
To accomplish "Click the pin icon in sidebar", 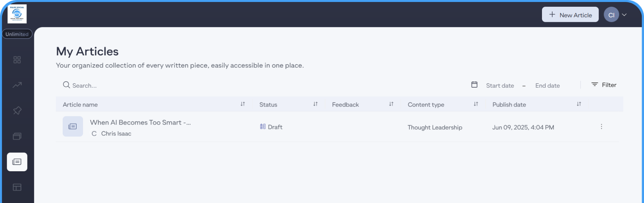I will (17, 111).
